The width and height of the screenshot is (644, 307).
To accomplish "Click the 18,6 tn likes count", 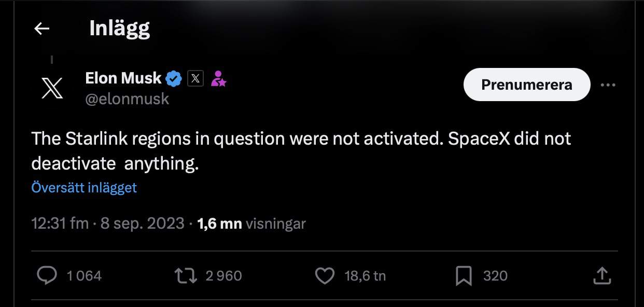I will pos(365,276).
